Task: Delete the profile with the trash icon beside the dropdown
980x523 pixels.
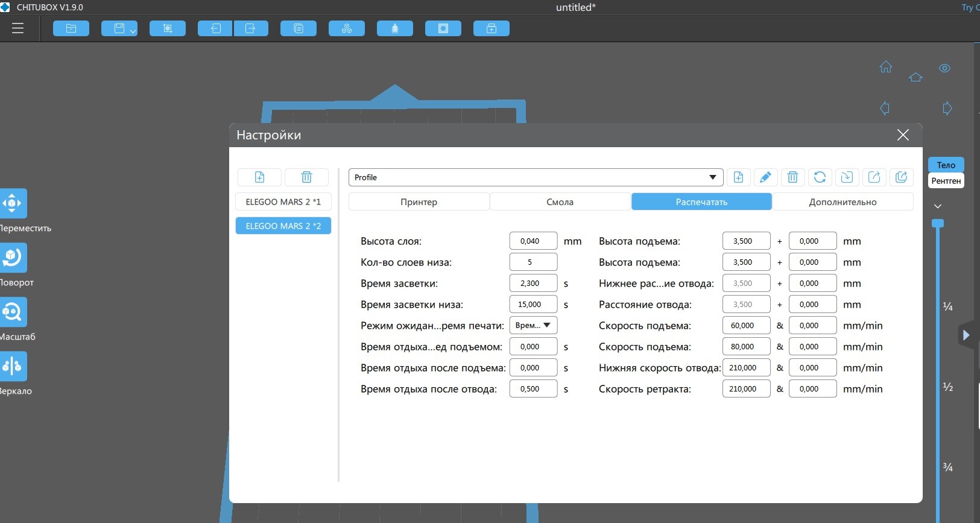Action: (x=792, y=177)
